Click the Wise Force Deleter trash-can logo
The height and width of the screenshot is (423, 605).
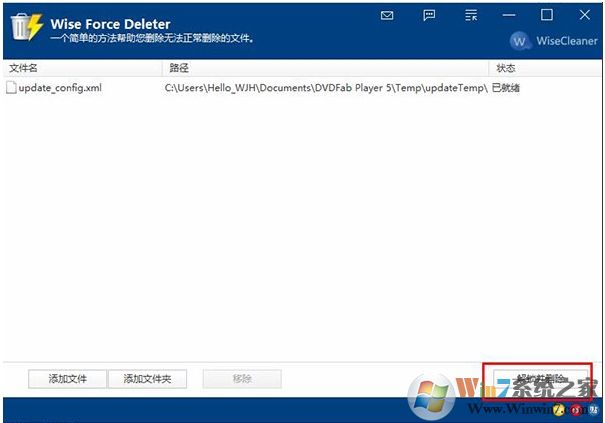tap(27, 27)
